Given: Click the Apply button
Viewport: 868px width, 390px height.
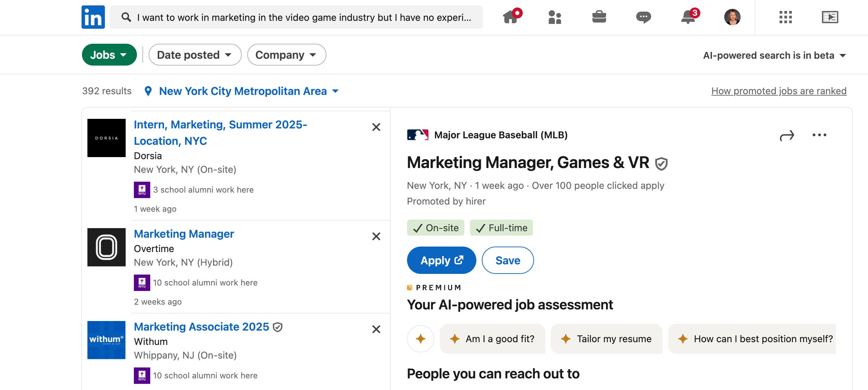Looking at the screenshot, I should click(x=442, y=260).
